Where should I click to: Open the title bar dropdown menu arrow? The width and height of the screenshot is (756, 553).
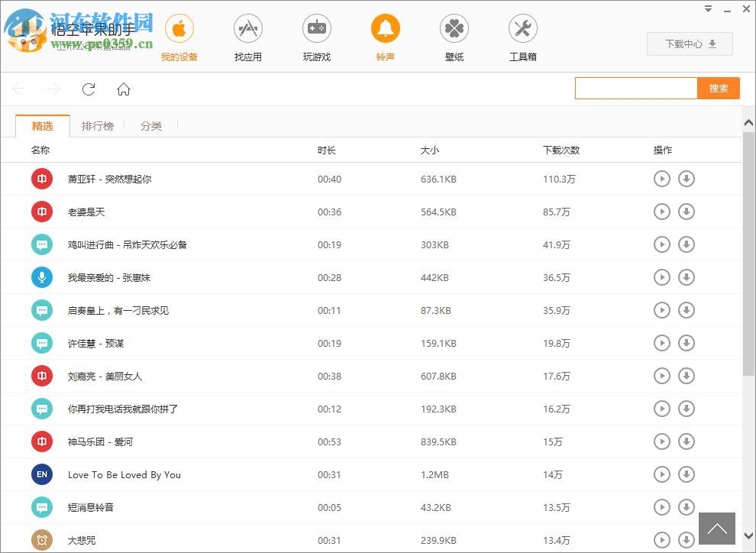tap(707, 8)
